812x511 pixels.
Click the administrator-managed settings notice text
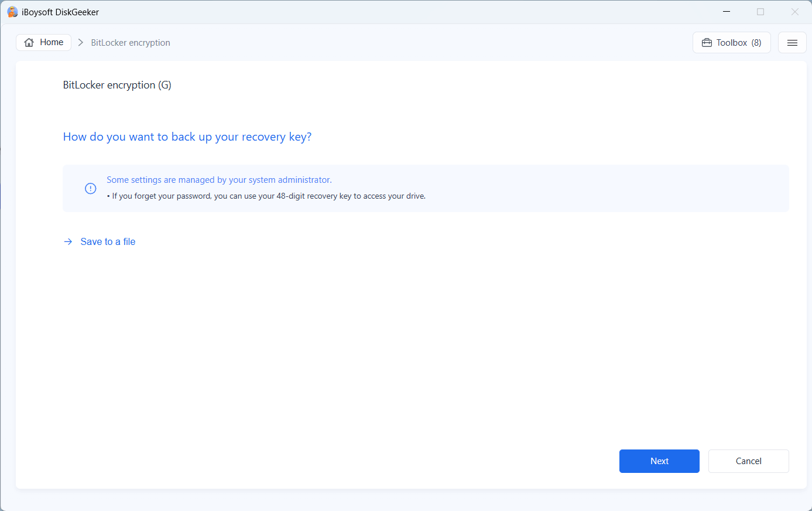219,180
